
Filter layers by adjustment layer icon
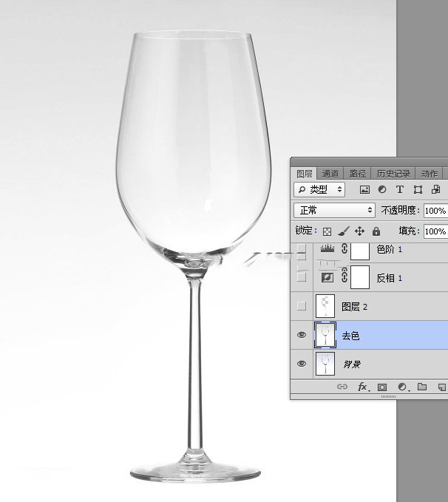pyautogui.click(x=382, y=189)
